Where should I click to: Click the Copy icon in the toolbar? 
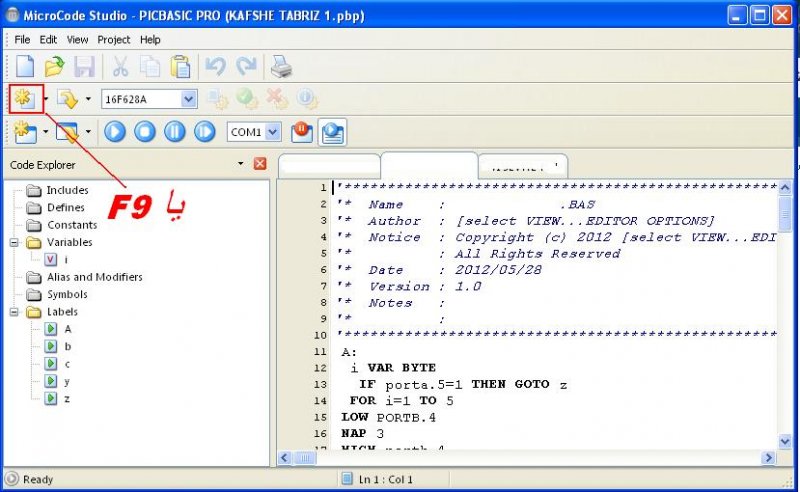[x=150, y=66]
